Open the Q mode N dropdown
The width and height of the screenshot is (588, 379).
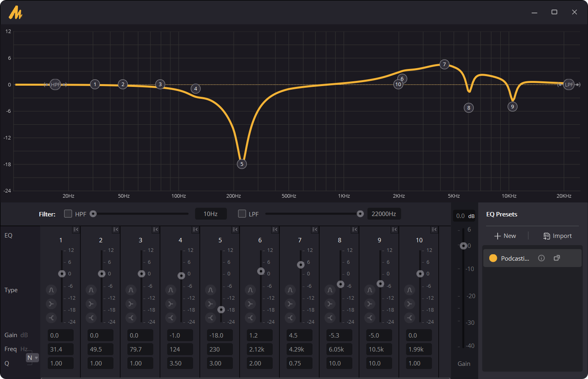click(x=32, y=358)
